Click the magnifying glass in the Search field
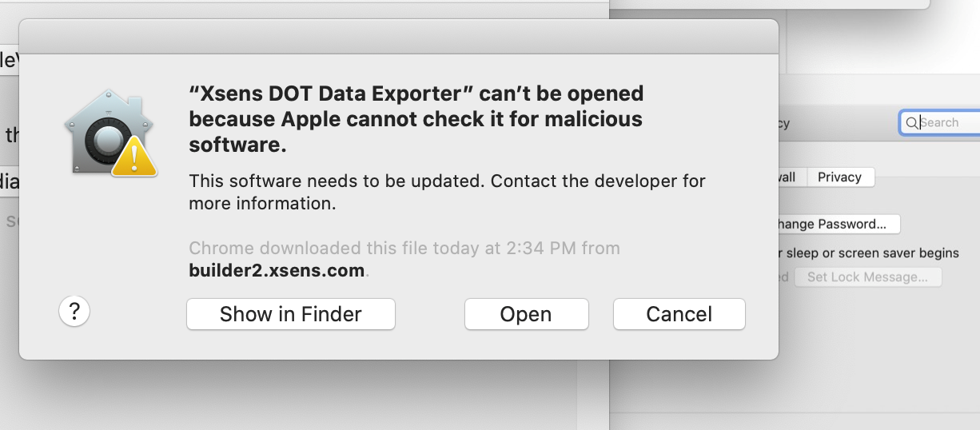This screenshot has width=980, height=430. coord(910,122)
